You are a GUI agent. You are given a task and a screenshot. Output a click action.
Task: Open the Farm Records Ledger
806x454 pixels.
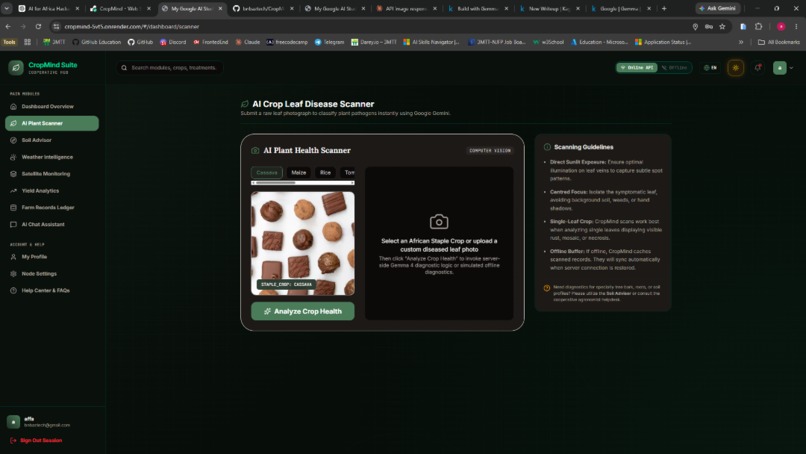coord(48,208)
